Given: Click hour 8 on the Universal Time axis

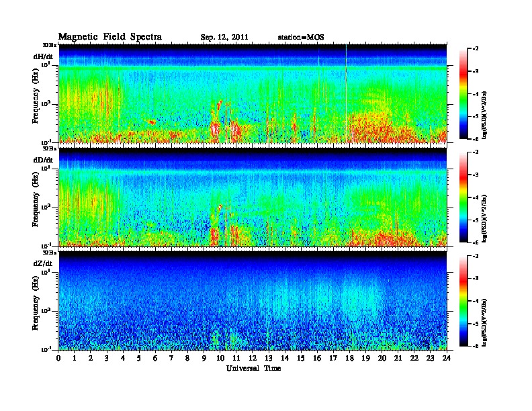Looking at the screenshot, I should click(x=188, y=358).
